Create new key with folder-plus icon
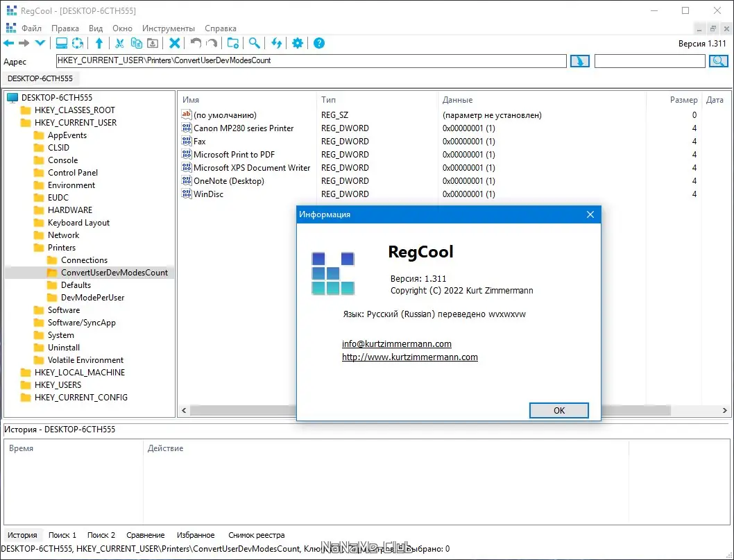The image size is (734, 560). point(233,43)
